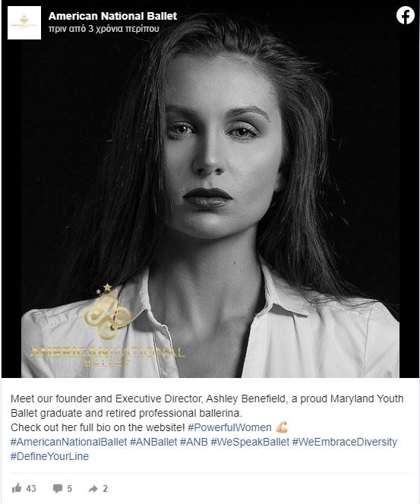
Task: Open the #WeEmbraceDiversity hashtag
Action: click(x=344, y=442)
